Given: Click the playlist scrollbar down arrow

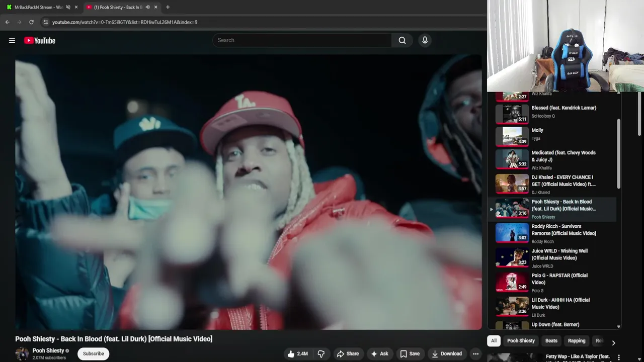Looking at the screenshot, I should (618, 327).
